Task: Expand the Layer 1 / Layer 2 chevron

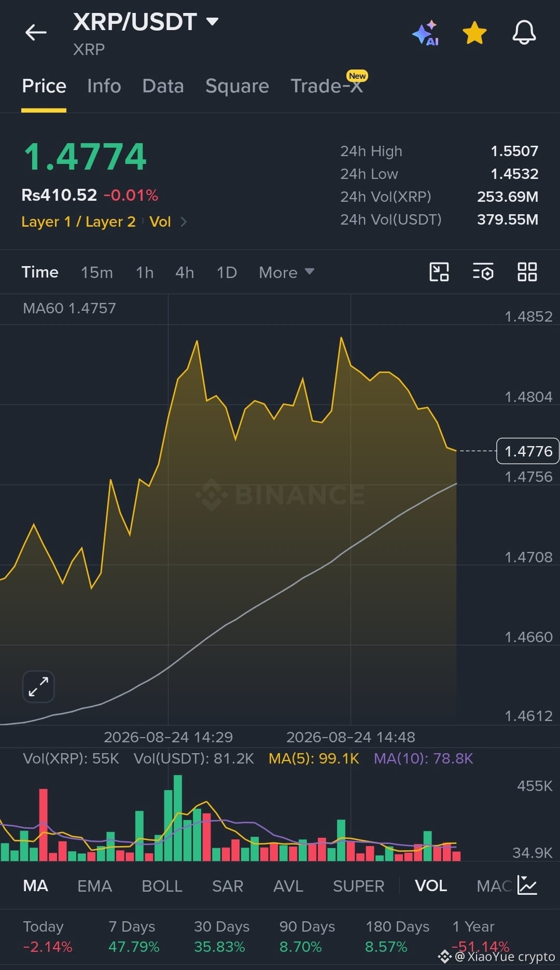Action: [x=184, y=222]
